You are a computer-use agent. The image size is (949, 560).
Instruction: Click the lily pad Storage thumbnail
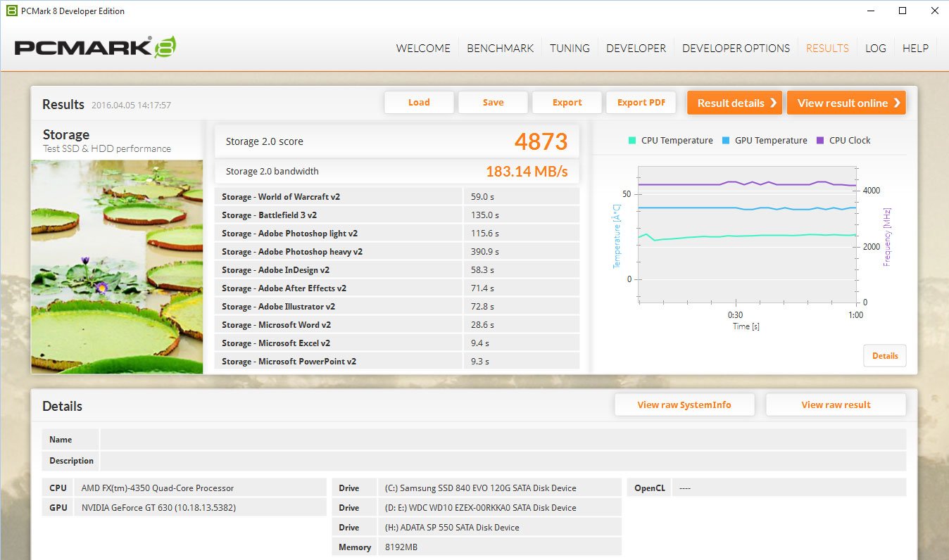[x=117, y=266]
